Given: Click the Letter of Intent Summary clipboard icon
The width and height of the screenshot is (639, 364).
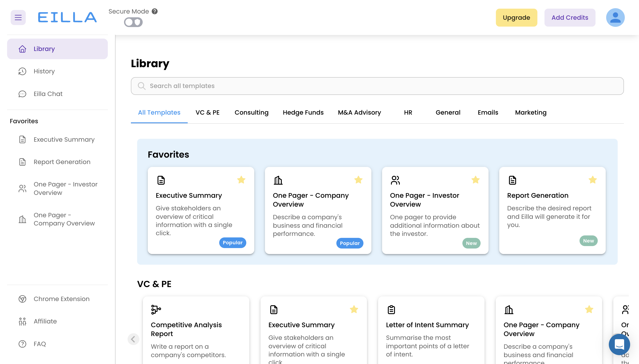Looking at the screenshot, I should [x=391, y=310].
